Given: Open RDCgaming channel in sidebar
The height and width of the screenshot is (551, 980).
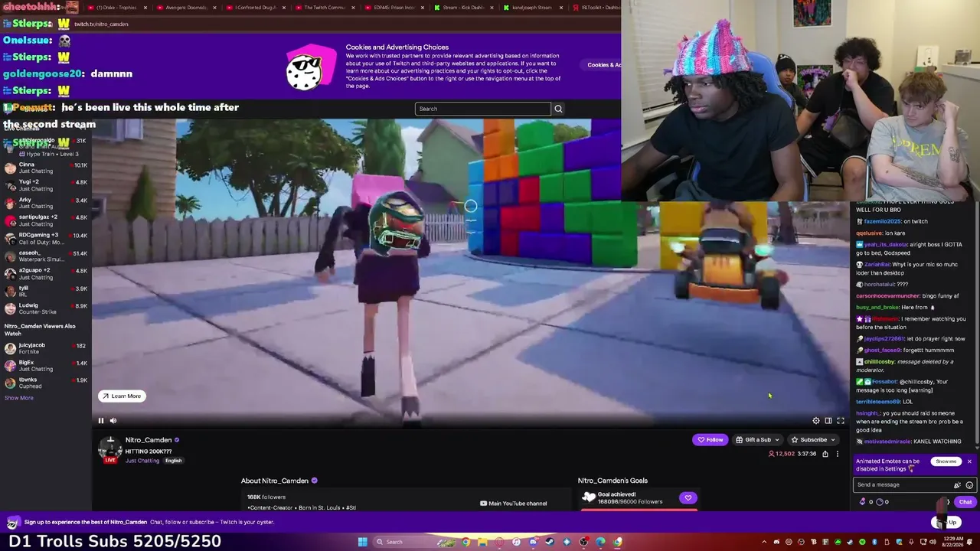Looking at the screenshot, I should tap(46, 238).
